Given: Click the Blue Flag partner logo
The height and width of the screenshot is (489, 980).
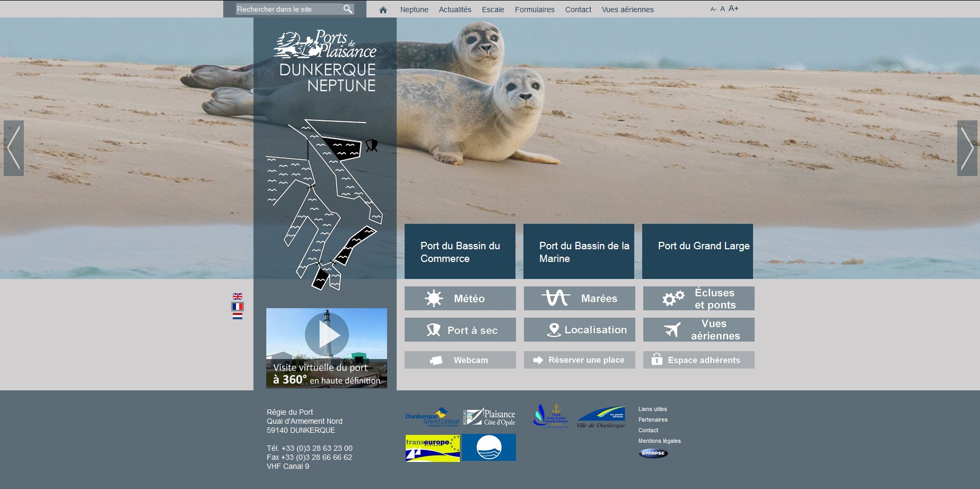Looking at the screenshot, I should pyautogui.click(x=488, y=448).
